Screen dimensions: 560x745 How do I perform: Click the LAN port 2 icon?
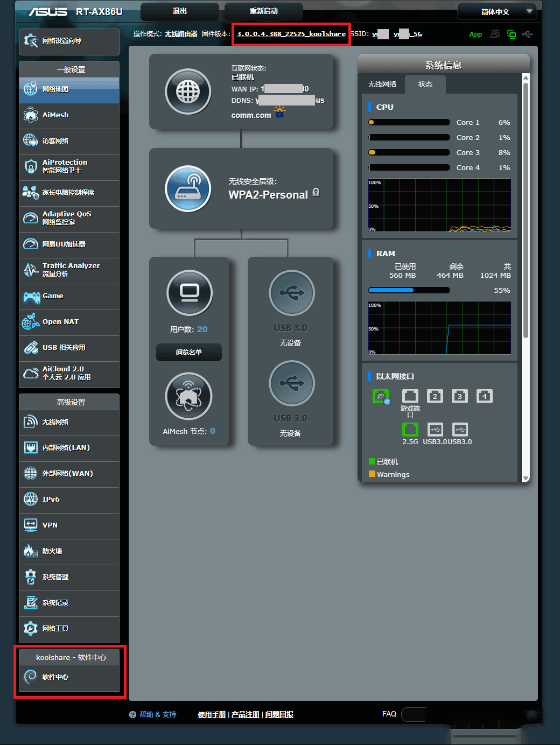tap(435, 396)
